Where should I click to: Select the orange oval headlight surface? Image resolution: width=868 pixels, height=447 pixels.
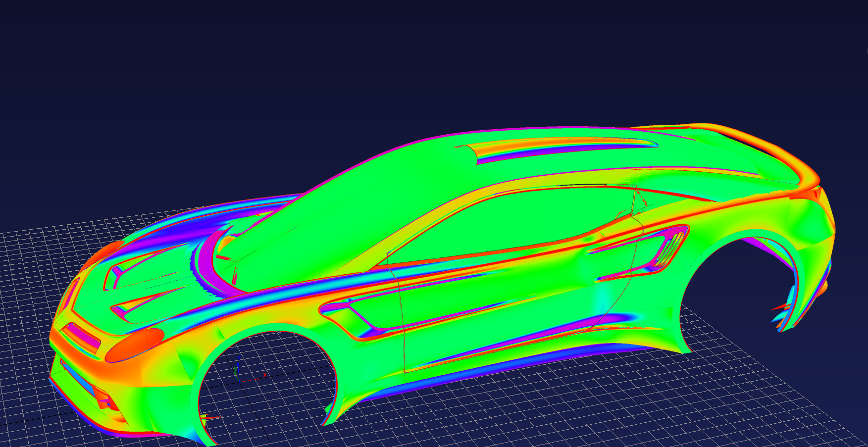pos(134,345)
